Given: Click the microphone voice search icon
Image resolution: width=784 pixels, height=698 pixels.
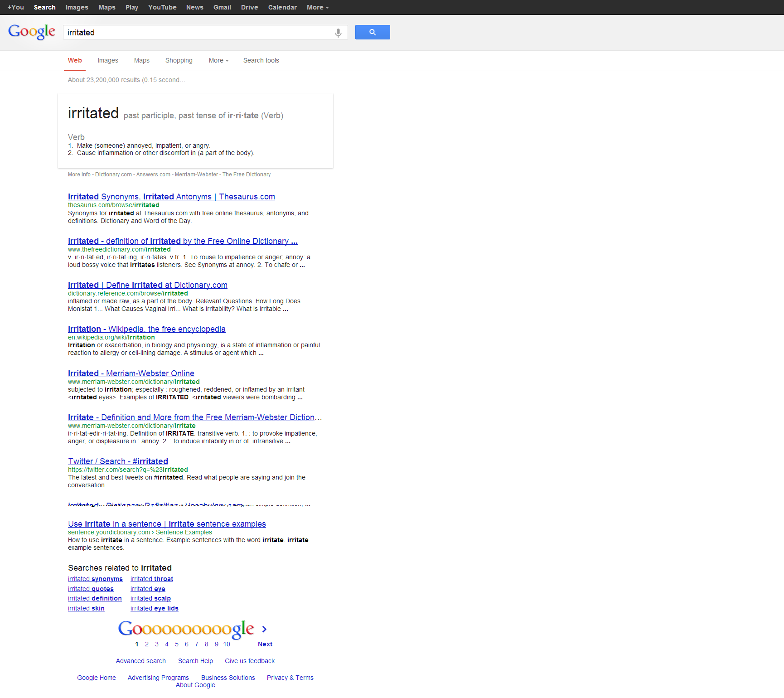Looking at the screenshot, I should (338, 33).
